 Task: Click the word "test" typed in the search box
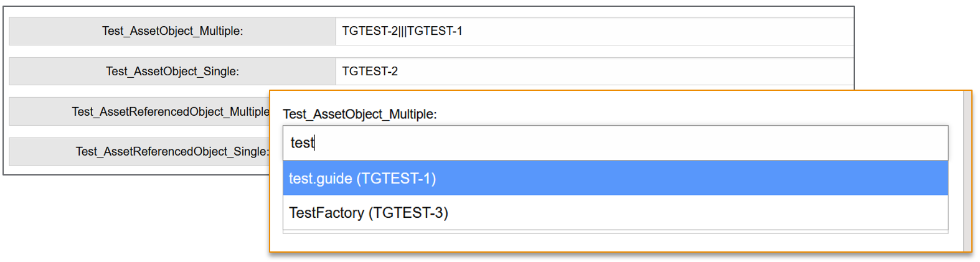(x=302, y=143)
